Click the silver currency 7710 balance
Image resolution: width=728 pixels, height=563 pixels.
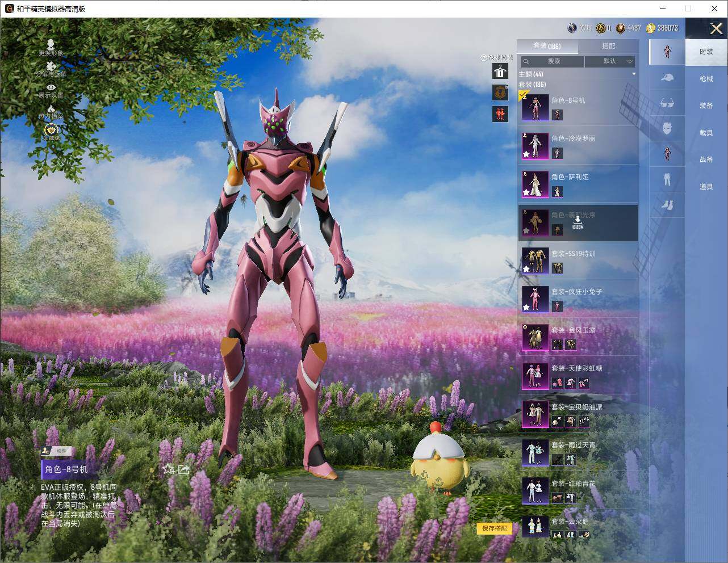(x=580, y=28)
